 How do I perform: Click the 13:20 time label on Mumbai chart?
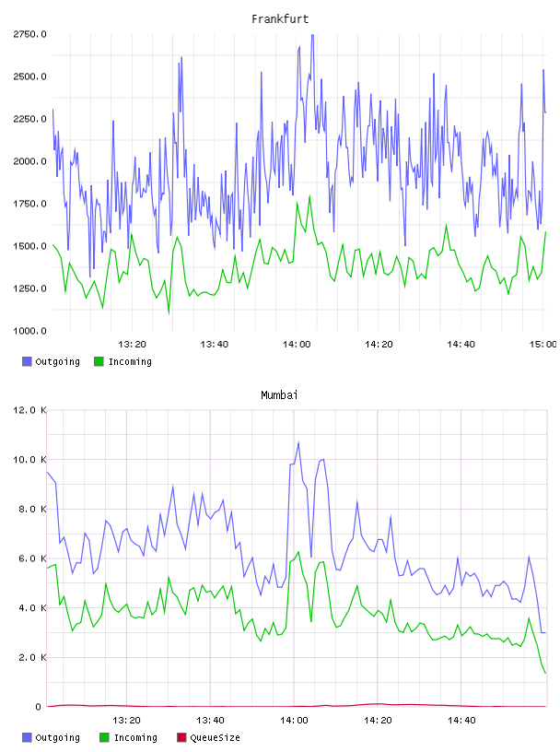[x=126, y=721]
